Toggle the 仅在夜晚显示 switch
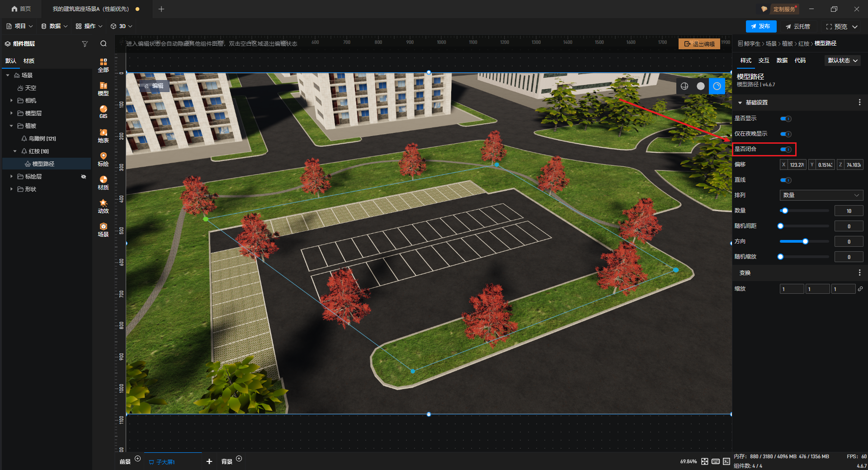 click(x=786, y=134)
